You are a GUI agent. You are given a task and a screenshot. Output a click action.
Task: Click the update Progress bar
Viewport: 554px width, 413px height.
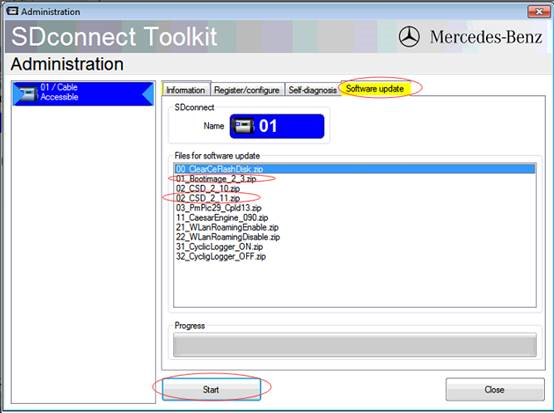[x=355, y=345]
